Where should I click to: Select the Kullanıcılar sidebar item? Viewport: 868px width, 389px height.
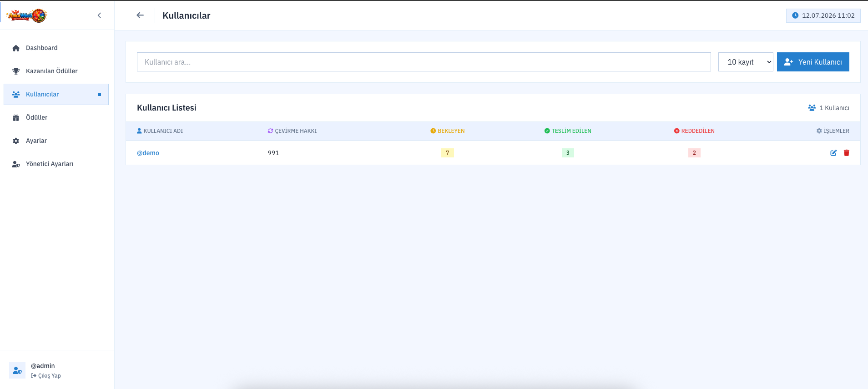(56, 94)
